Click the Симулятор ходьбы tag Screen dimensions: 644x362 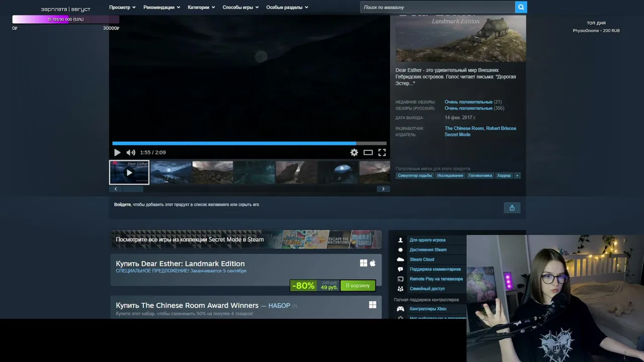click(415, 175)
